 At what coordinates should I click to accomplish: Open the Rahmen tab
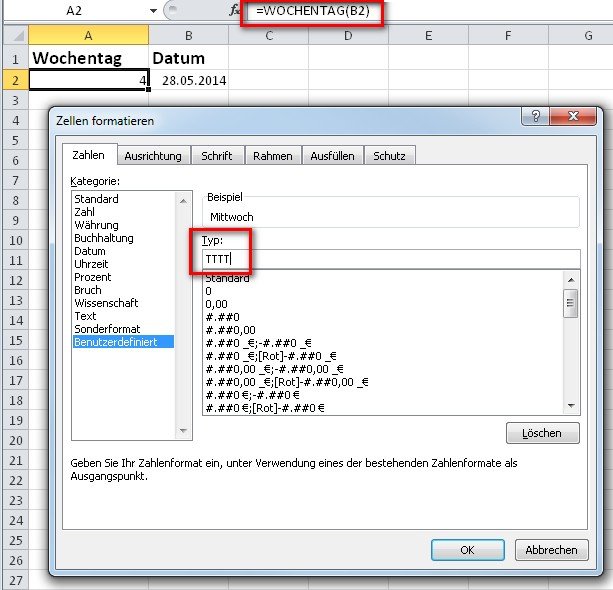click(x=272, y=156)
